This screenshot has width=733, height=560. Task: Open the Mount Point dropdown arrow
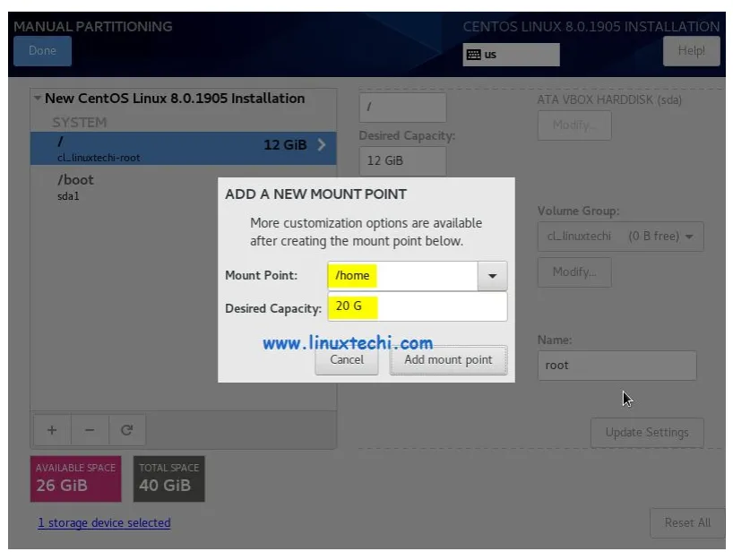492,276
